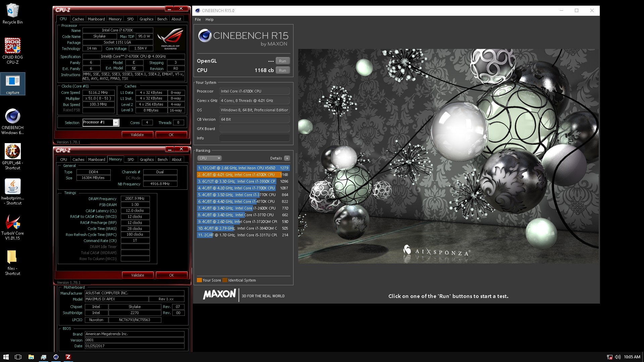Click the Cinebench title bar app icon

(198, 10)
